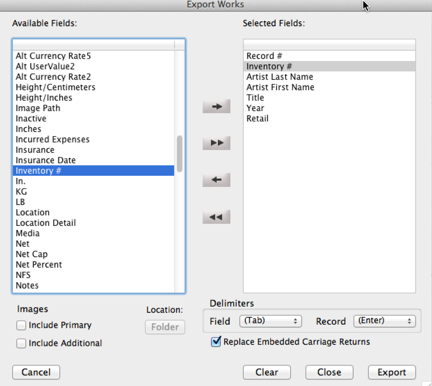Image resolution: width=432 pixels, height=386 pixels.
Task: Click the Selected Fields column header
Action: tap(329, 45)
